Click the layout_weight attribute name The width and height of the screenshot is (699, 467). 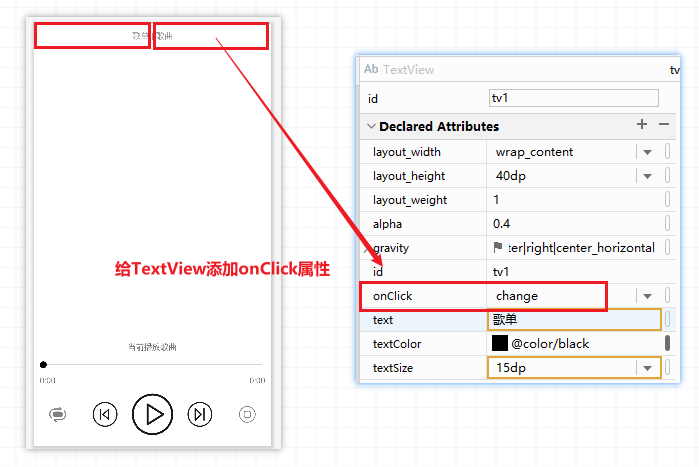410,200
